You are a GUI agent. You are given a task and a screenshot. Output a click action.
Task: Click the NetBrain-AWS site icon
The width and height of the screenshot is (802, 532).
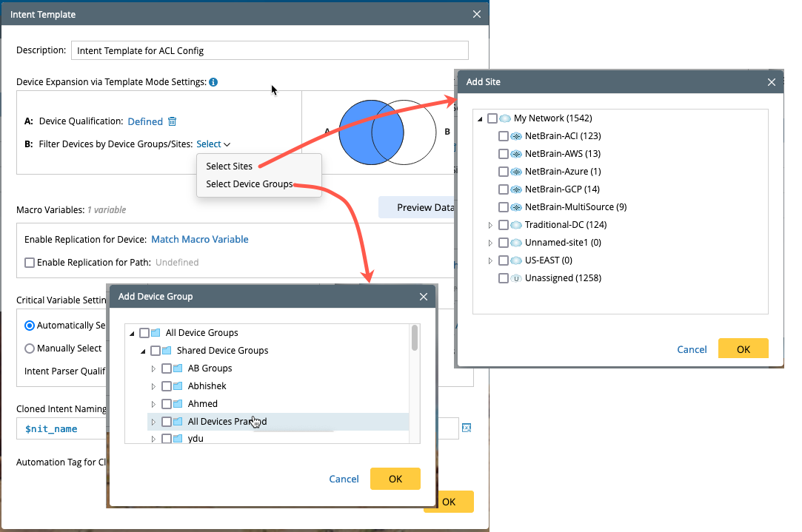(x=516, y=154)
